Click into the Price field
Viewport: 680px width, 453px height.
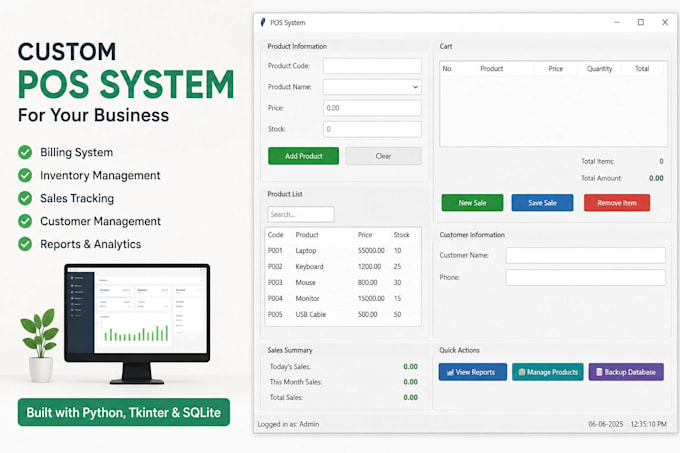372,108
